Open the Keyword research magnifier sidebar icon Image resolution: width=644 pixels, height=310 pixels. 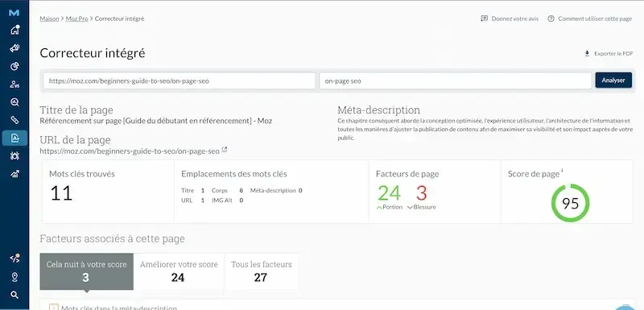pos(14,102)
